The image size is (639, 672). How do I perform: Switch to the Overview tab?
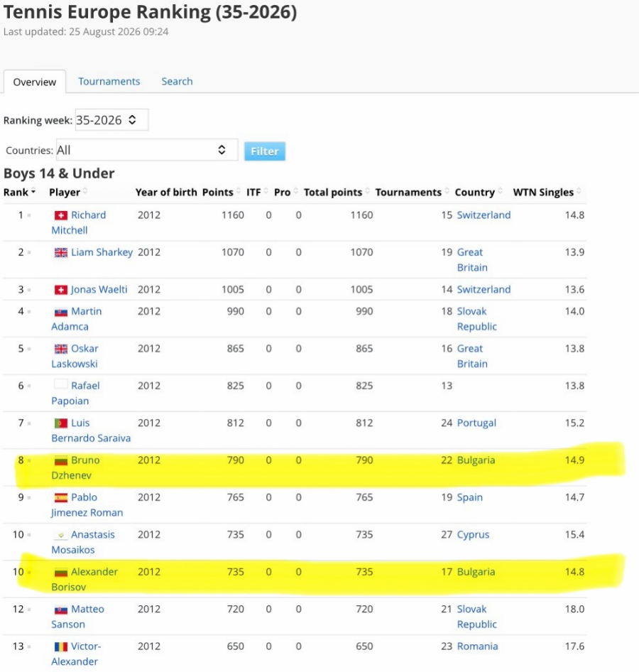pos(35,82)
